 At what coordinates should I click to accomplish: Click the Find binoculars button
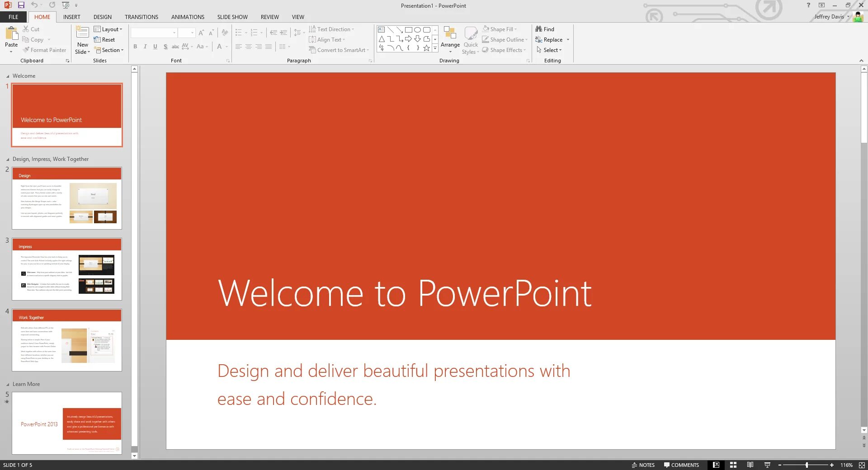[x=545, y=29]
